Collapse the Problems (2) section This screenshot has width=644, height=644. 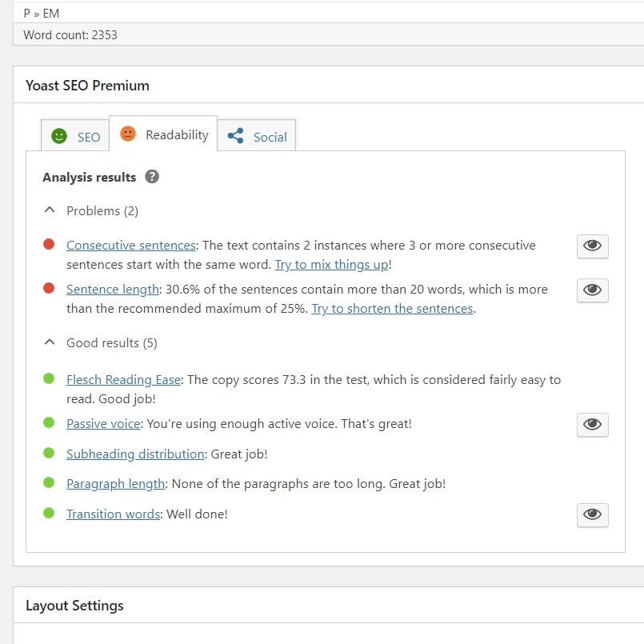[x=90, y=210]
